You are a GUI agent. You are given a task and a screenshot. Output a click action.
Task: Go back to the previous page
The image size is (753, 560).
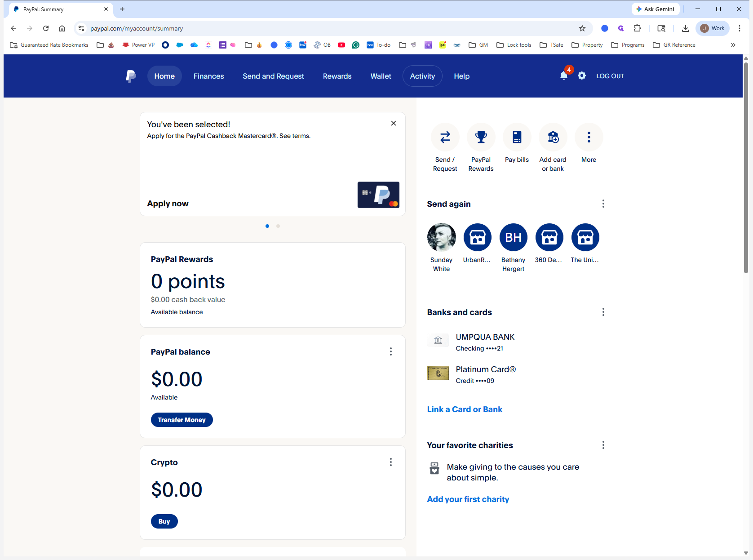point(13,28)
